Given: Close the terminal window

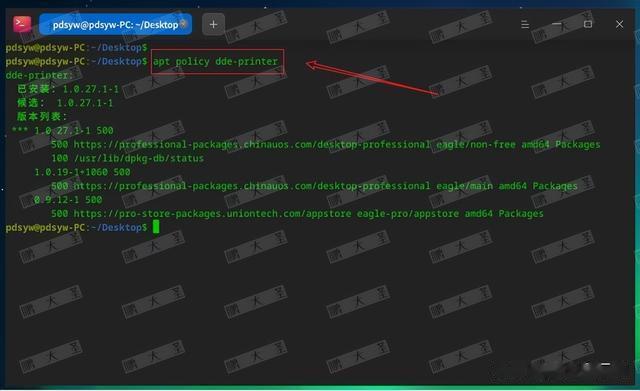Looking at the screenshot, I should point(619,24).
